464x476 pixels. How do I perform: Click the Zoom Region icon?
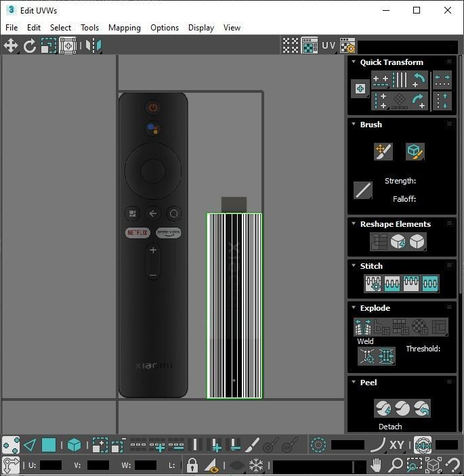[414, 464]
